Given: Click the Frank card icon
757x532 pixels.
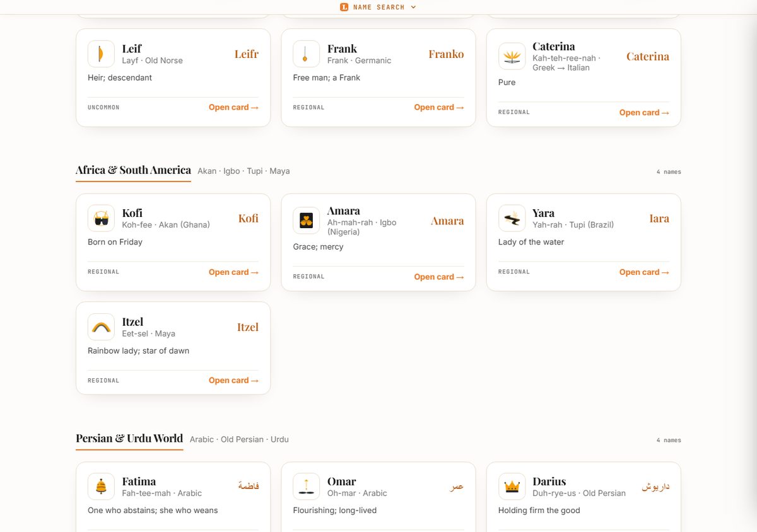Looking at the screenshot, I should [307, 54].
